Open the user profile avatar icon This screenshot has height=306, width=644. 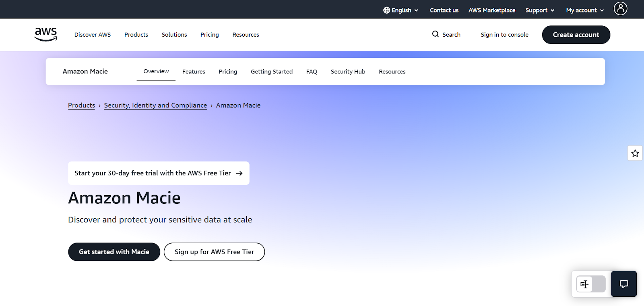click(x=620, y=8)
